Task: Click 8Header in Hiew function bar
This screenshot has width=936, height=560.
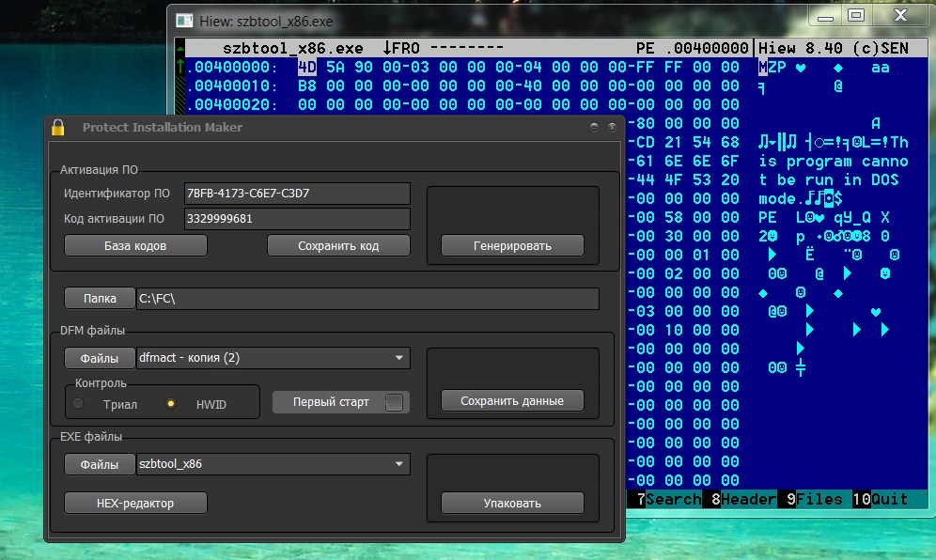Action: coord(742,499)
